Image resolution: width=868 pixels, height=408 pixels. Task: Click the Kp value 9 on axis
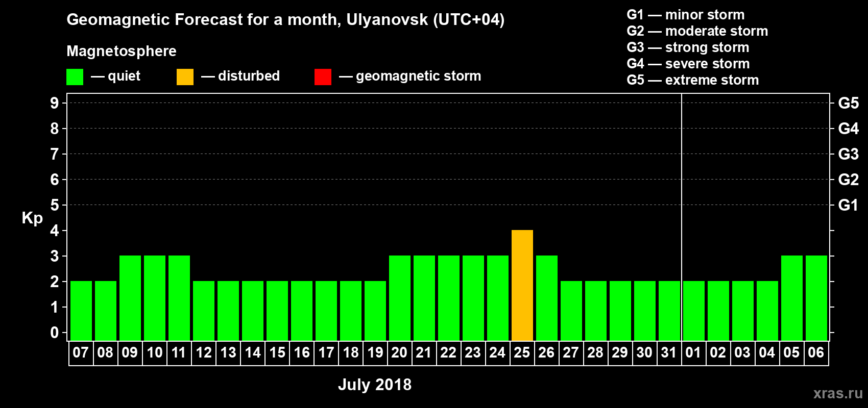pos(55,103)
